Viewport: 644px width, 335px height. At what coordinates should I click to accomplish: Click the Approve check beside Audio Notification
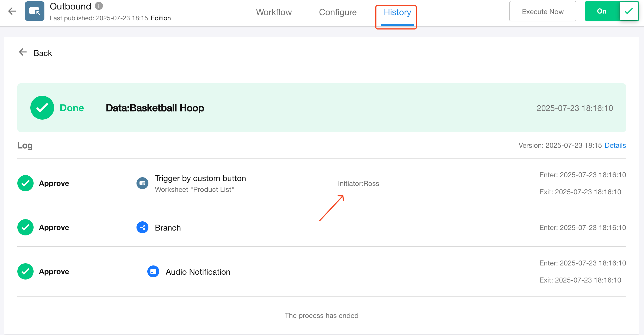click(25, 271)
